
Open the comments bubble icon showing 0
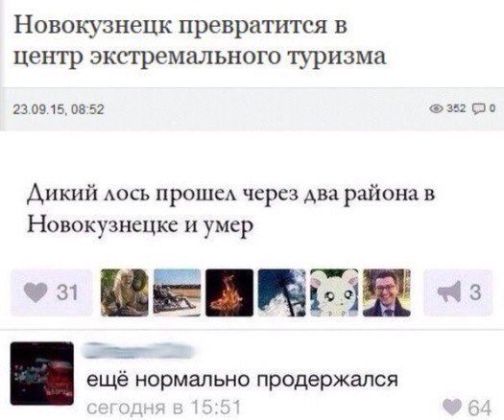click(x=477, y=109)
